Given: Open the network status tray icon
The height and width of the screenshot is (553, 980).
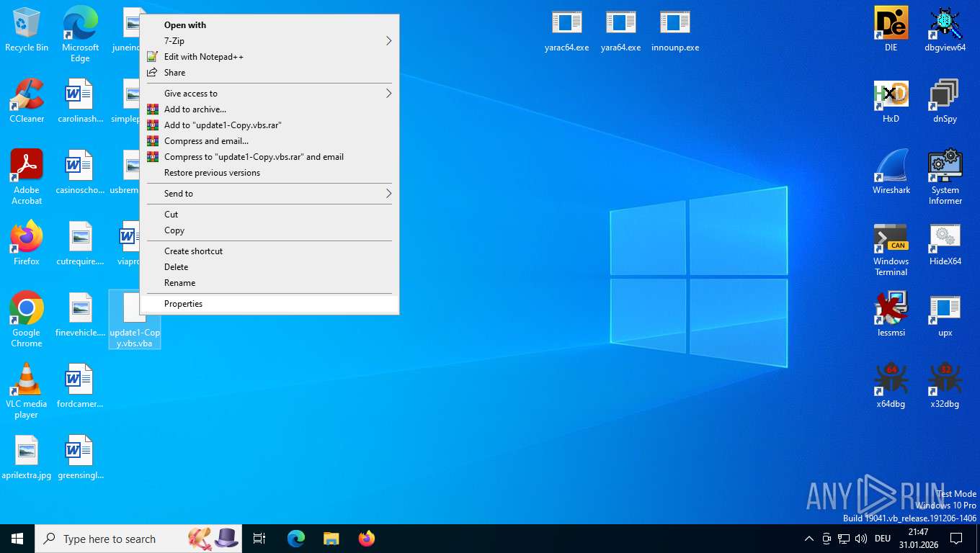Looking at the screenshot, I should 843,539.
